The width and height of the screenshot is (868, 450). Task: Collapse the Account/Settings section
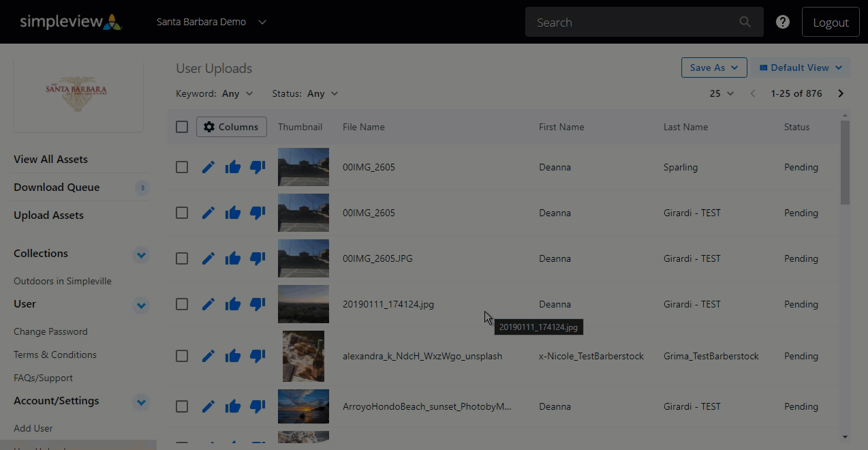141,402
